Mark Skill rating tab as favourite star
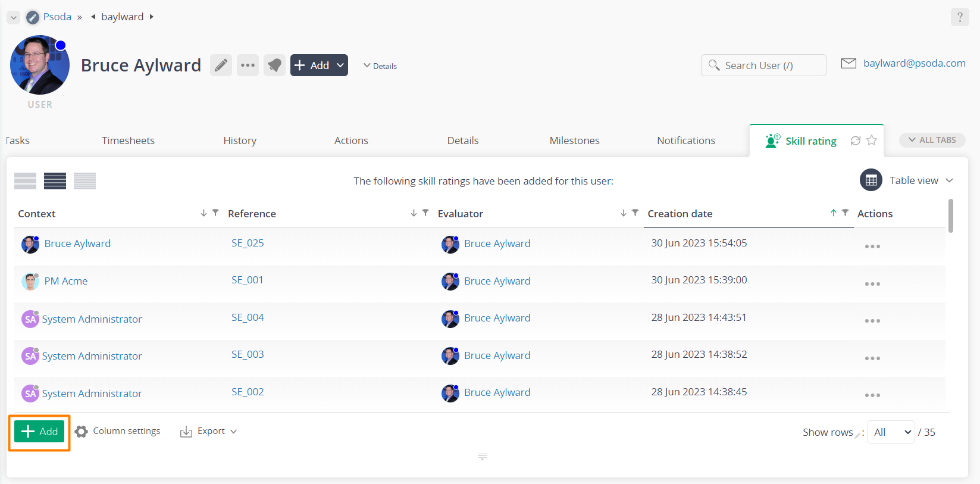Screen dimensions: 980x484 872,140
